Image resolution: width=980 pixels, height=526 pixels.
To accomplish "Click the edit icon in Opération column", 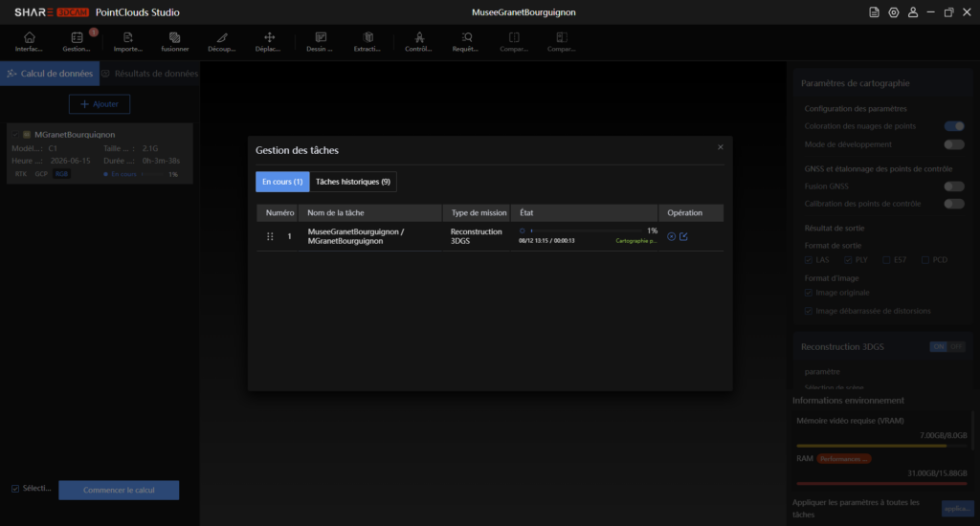I will tap(683, 237).
